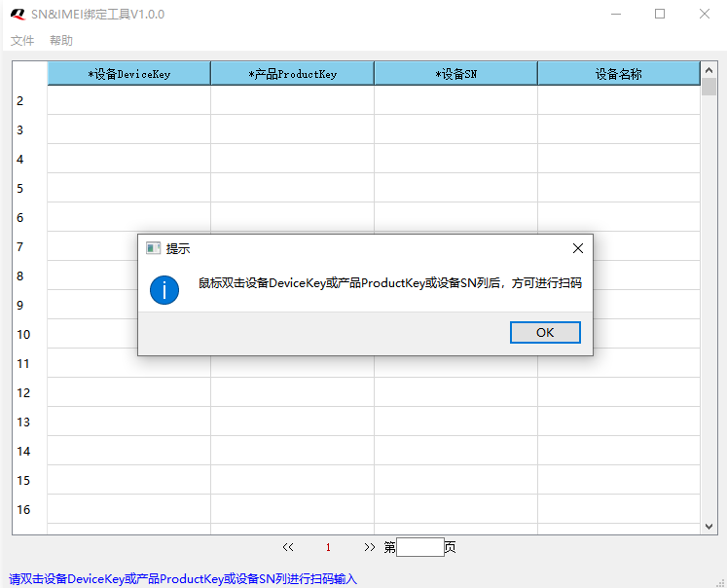Click the red page number 1
The image size is (727, 588).
(328, 548)
